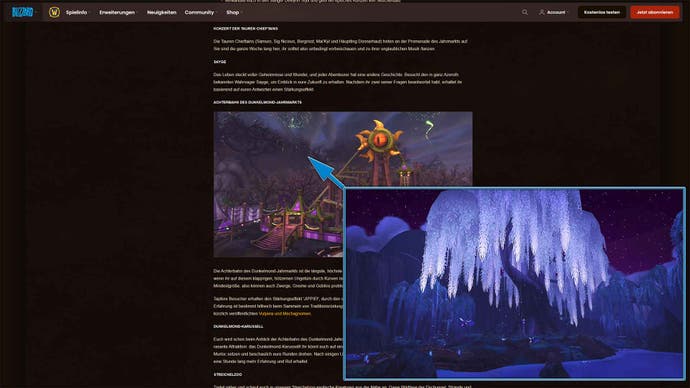The width and height of the screenshot is (690, 388).
Task: Click the Dunkelmond-Karussell section heading
Action: 239,326
